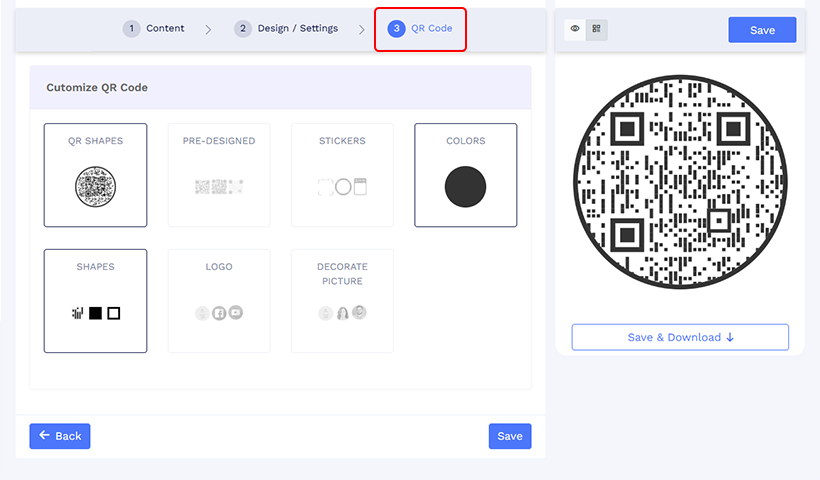Switch to the QR code view icon
The width and height of the screenshot is (820, 480).
[x=596, y=29]
